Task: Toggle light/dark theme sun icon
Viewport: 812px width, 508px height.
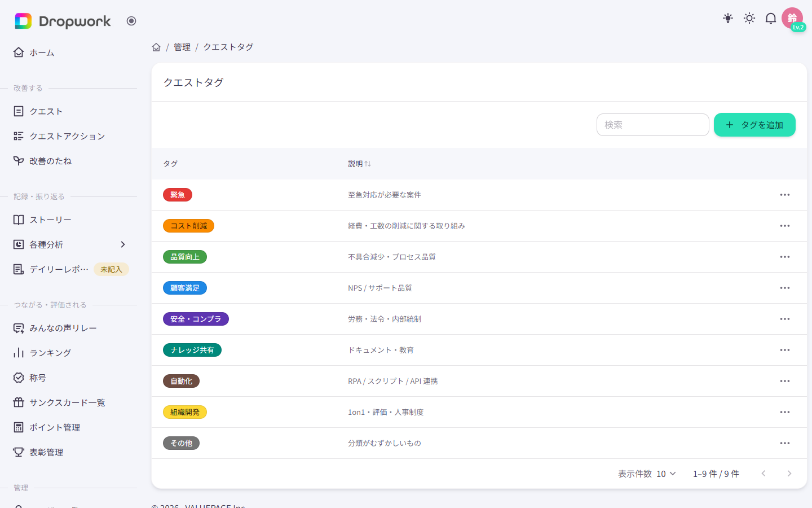Action: coord(749,18)
